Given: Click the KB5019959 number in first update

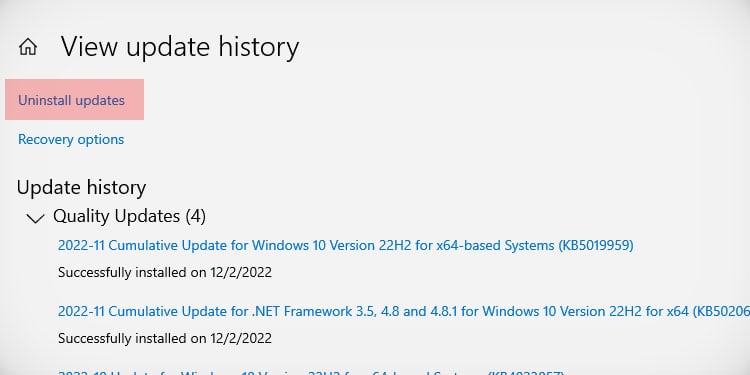Looking at the screenshot, I should pyautogui.click(x=595, y=245).
